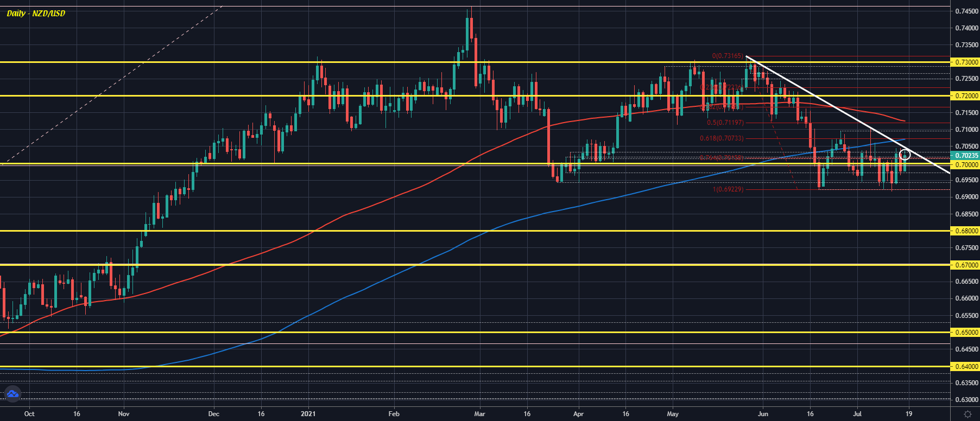Select the Fibonacci 0.618(0.70733) level label
The height and width of the screenshot is (421, 980).
721,138
